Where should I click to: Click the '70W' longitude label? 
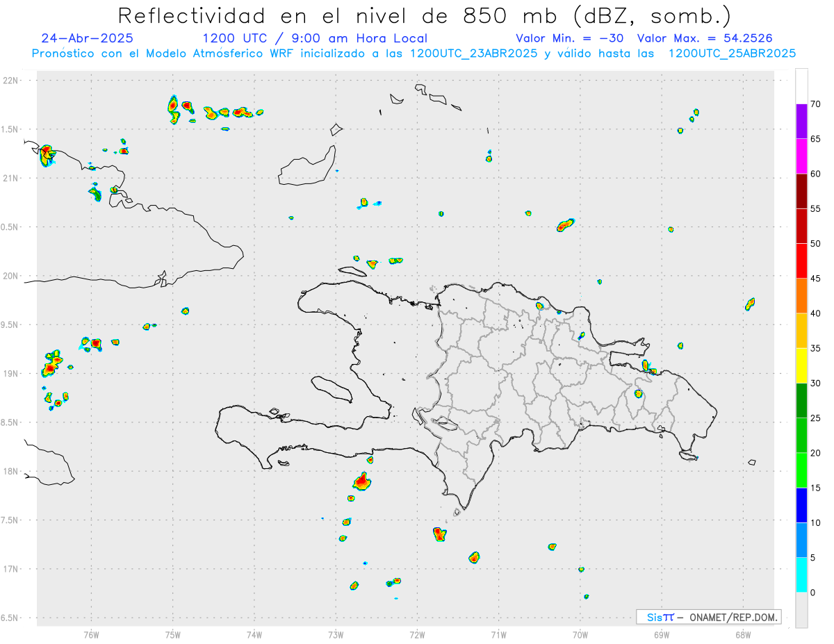pos(580,634)
